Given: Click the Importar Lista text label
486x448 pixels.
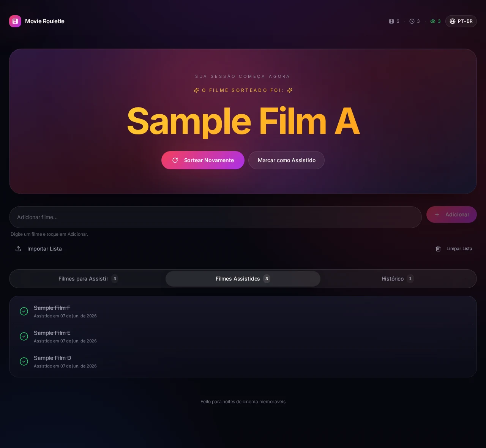Looking at the screenshot, I should (44, 249).
